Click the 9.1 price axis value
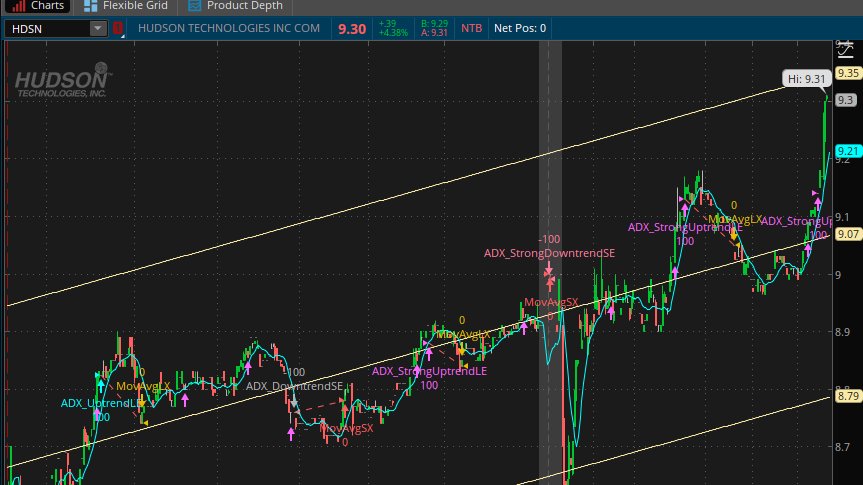The width and height of the screenshot is (863, 485). tap(842, 217)
